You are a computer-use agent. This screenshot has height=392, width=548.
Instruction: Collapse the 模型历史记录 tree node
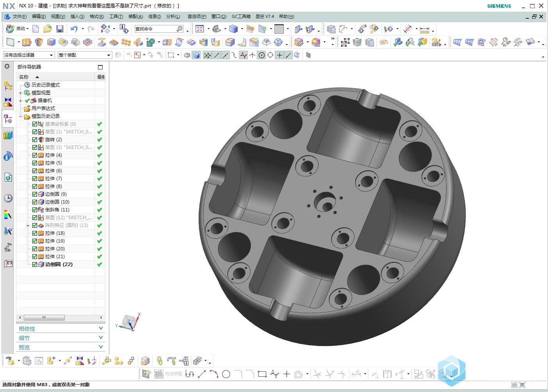point(21,116)
